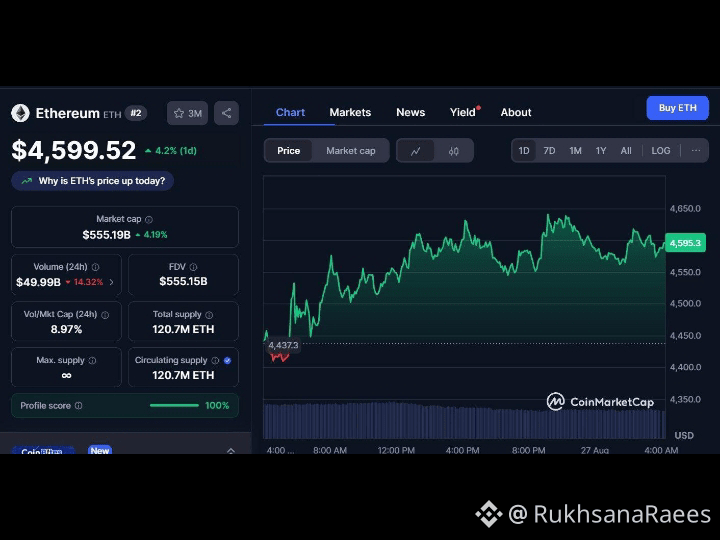Open the chart more options ellipsis

(696, 151)
